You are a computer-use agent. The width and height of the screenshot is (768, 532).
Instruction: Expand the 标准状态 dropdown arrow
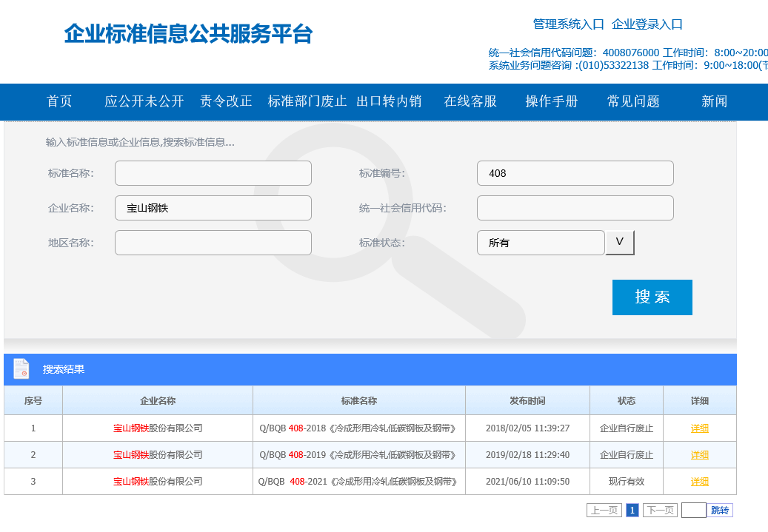pyautogui.click(x=620, y=243)
